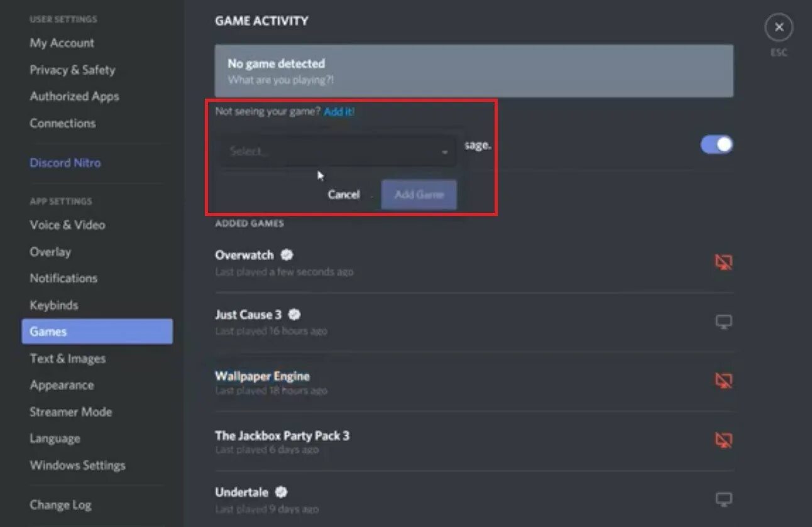The image size is (812, 527).
Task: Select Connections in the sidebar
Action: click(63, 123)
